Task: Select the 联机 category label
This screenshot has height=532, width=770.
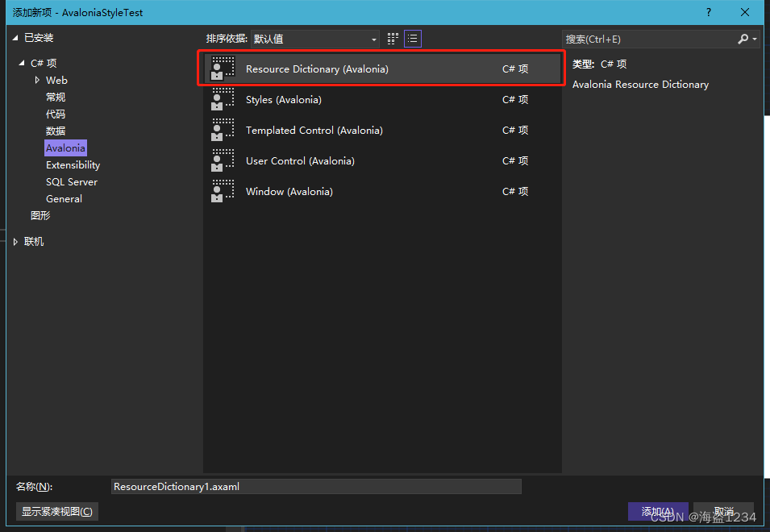Action: tap(34, 242)
